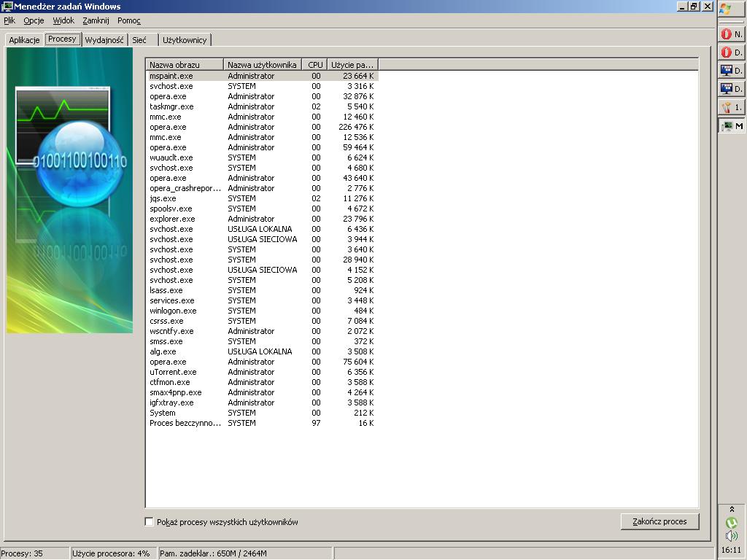
Task: Select opera.exe row using 32 876 K
Action: [x=262, y=96]
